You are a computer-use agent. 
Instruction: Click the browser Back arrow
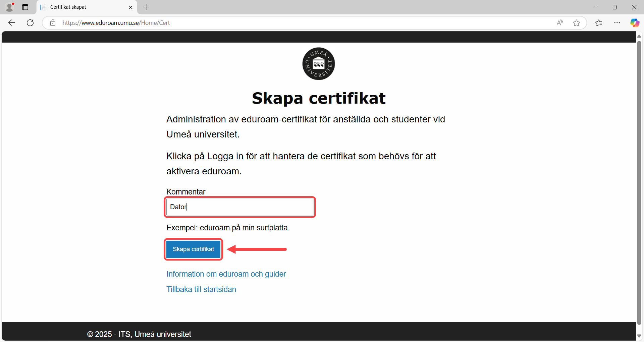(12, 23)
